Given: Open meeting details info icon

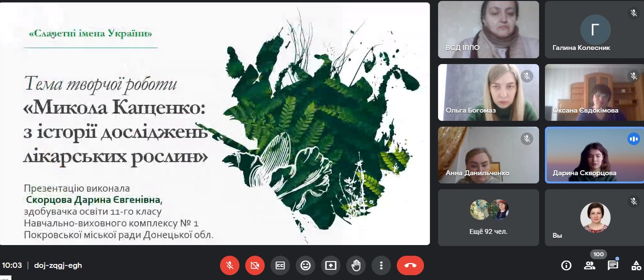Looking at the screenshot, I should [x=566, y=265].
